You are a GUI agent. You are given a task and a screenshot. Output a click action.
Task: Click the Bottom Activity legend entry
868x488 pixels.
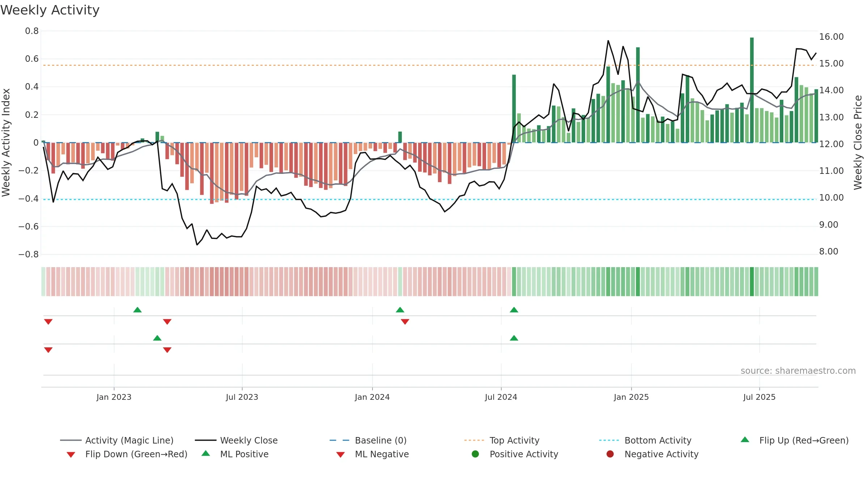tap(645, 440)
